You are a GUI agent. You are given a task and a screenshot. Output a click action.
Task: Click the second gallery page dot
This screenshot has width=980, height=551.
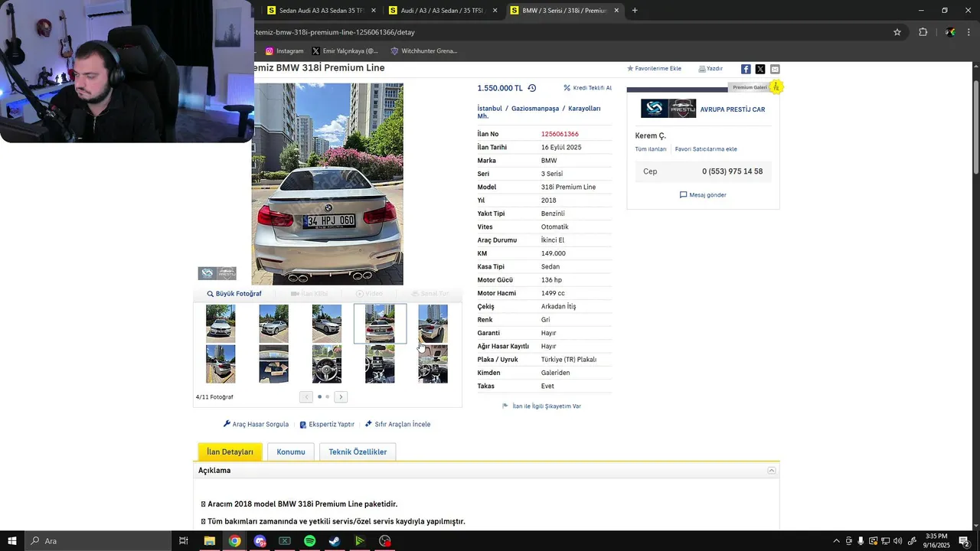[x=328, y=396]
